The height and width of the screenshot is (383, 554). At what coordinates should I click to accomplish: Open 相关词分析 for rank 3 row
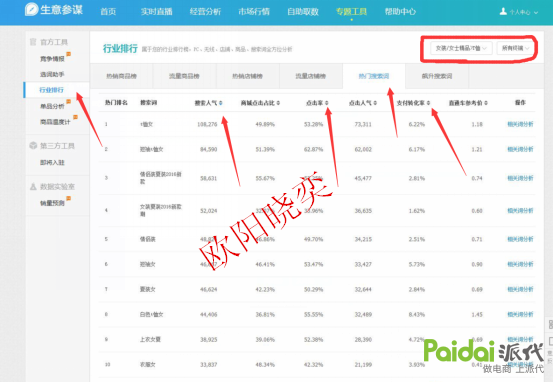520,178
